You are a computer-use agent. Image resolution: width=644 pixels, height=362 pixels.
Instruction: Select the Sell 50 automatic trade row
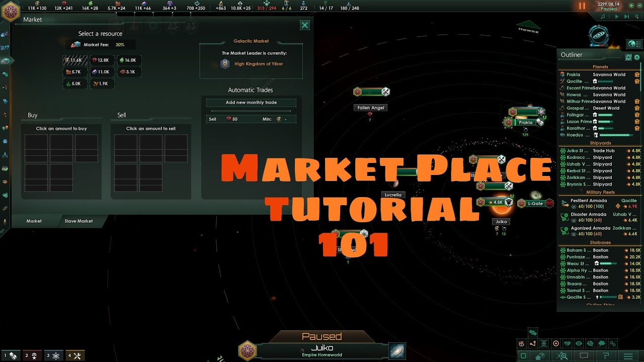click(251, 119)
